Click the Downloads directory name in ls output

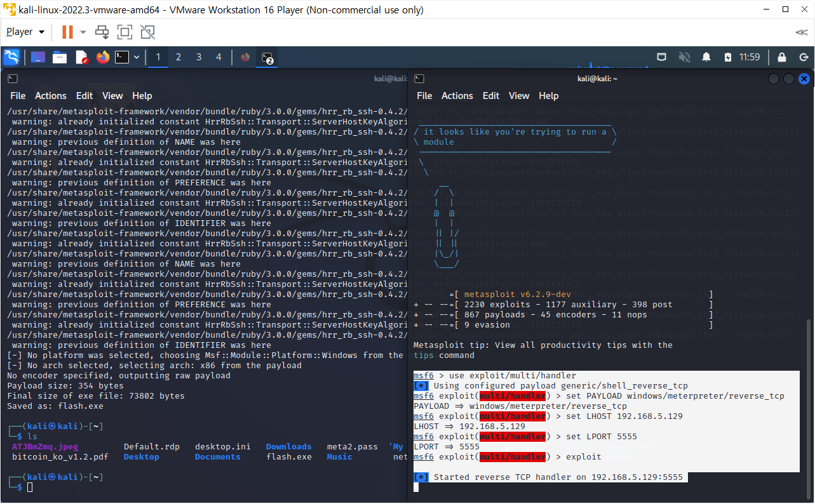pos(289,447)
